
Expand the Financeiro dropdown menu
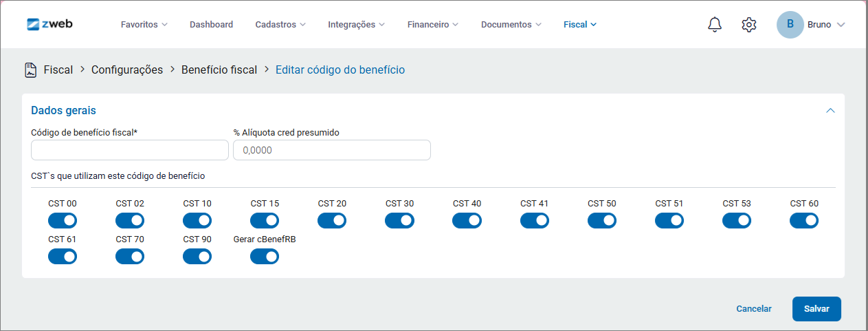[x=432, y=25]
